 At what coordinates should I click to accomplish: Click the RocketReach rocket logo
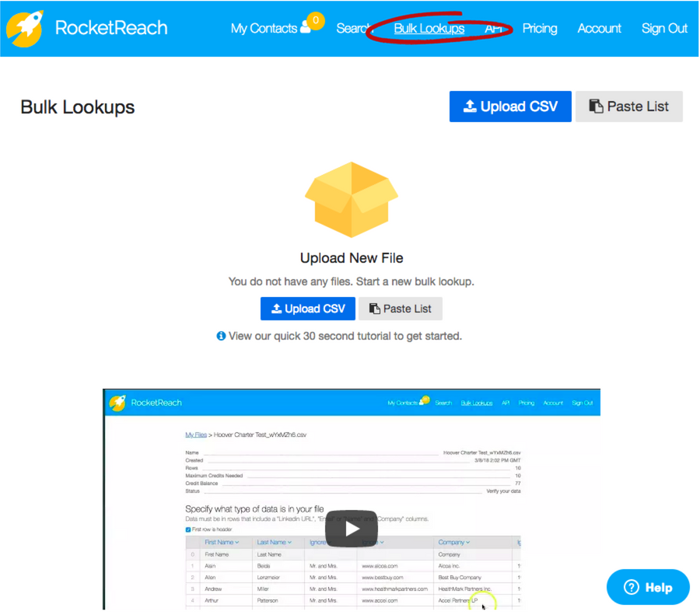[x=25, y=28]
